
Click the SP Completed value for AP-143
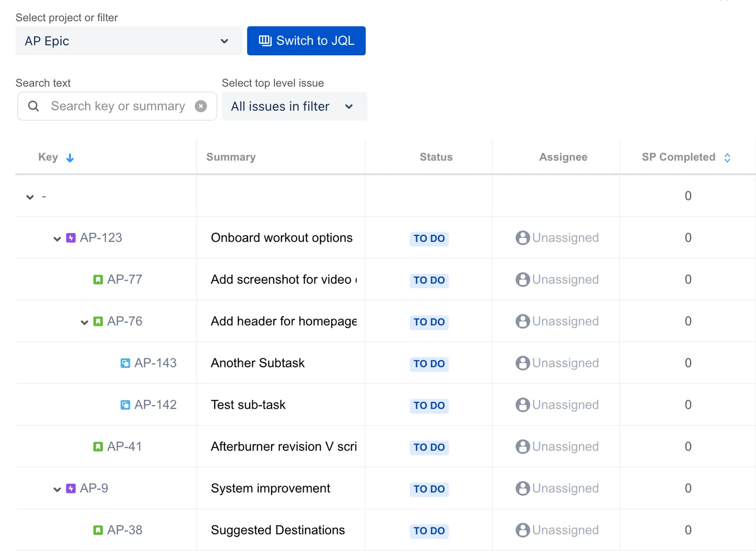point(688,363)
